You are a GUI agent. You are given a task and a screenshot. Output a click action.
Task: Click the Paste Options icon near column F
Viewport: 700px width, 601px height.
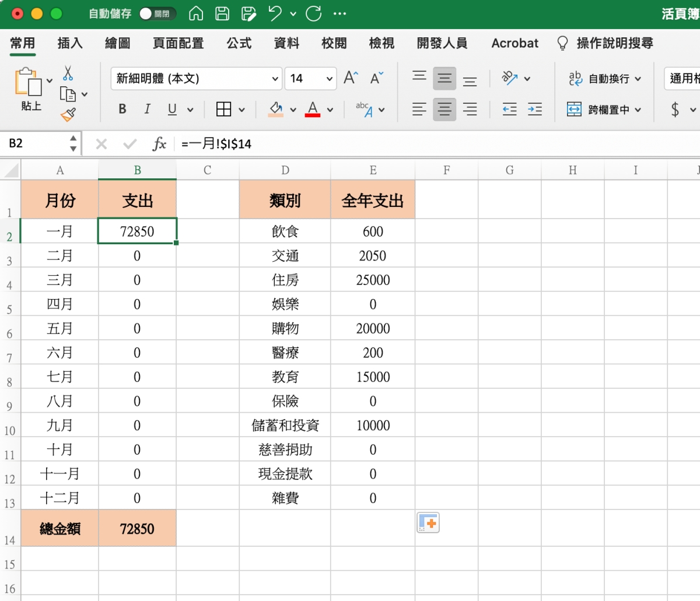coord(428,523)
